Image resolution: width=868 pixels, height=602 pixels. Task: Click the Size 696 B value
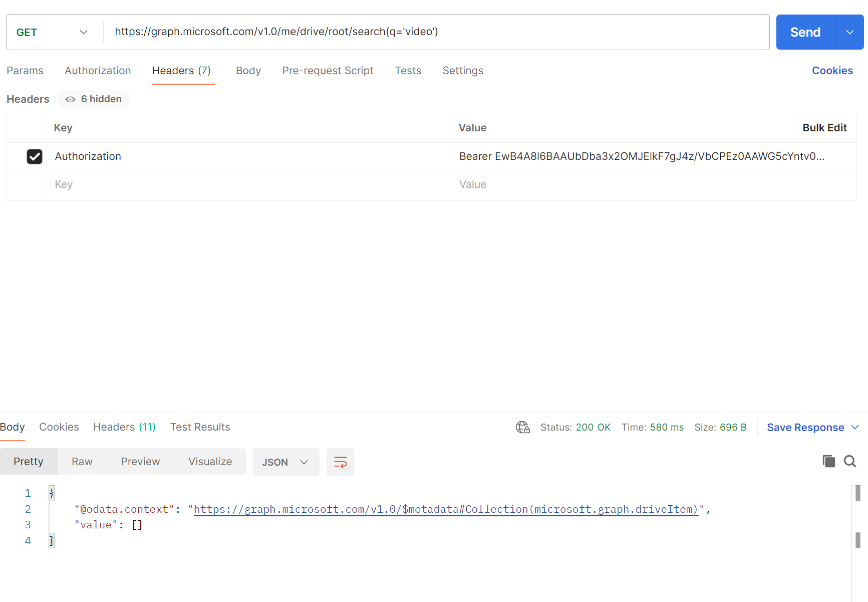pos(733,428)
